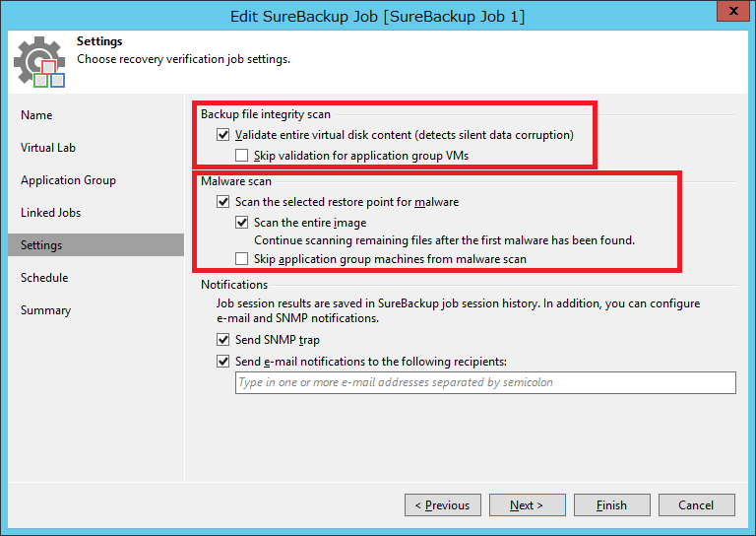Screen dimensions: 756x536
Task: Open the Summary step
Action: point(46,310)
